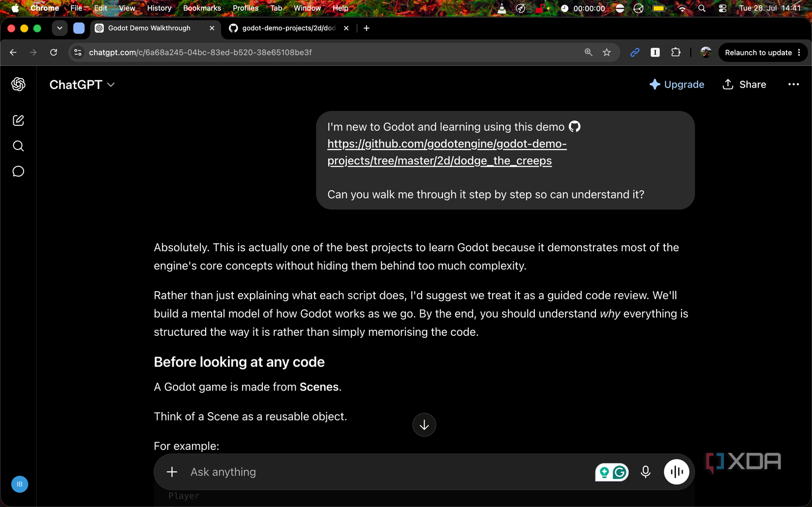Open the Bookmarks menu
Image resolution: width=812 pixels, height=507 pixels.
(x=202, y=8)
